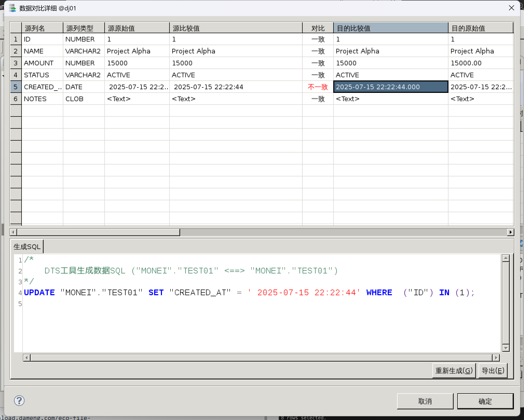This screenshot has width=524, height=420.
Task: Click the SQL editor scroll left arrow
Action: pyautogui.click(x=26, y=358)
